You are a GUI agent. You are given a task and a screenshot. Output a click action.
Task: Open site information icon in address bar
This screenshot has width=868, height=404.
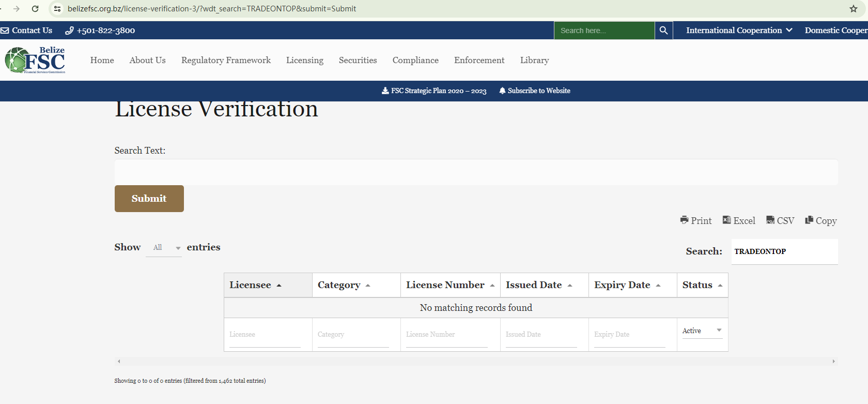[57, 9]
